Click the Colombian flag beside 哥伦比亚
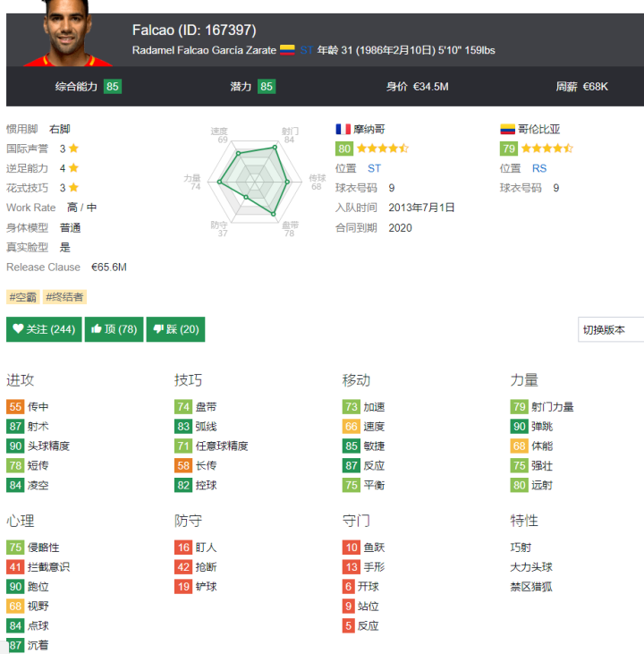 507,129
